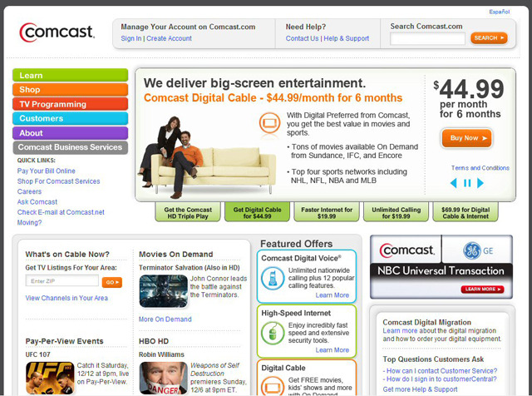Click the Terminator Salvation (Also in HD) heading
The width and height of the screenshot is (532, 396).
189,268
